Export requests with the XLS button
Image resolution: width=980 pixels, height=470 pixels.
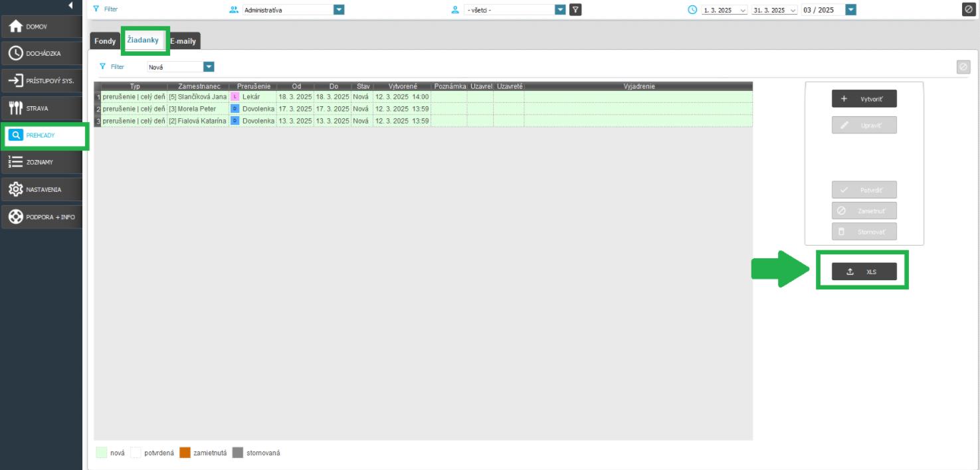coord(864,272)
